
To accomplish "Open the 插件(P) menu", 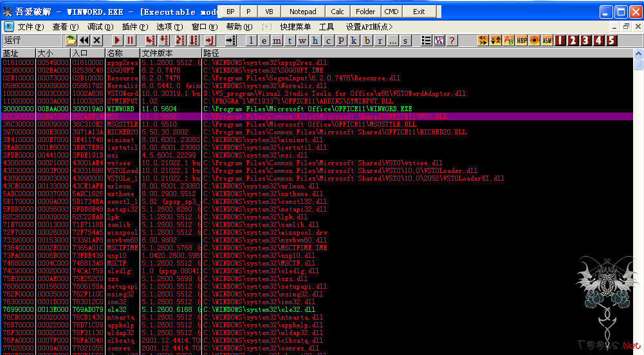I will (135, 27).
